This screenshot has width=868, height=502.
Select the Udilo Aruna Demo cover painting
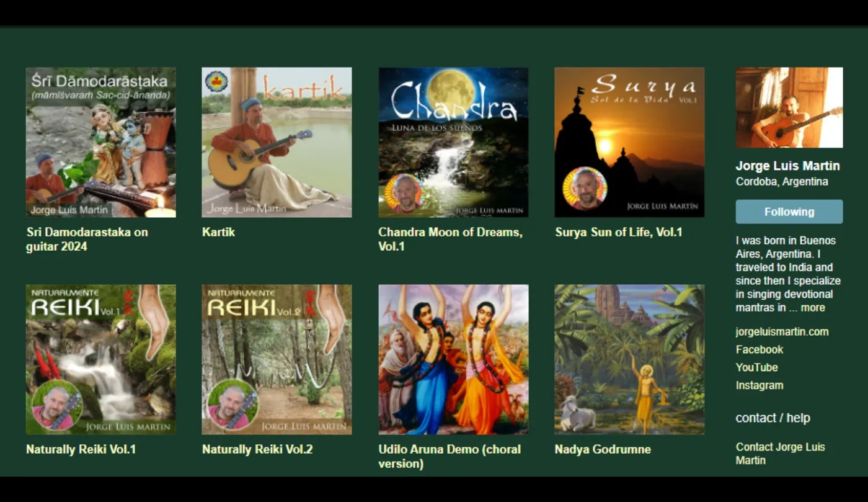tap(453, 359)
